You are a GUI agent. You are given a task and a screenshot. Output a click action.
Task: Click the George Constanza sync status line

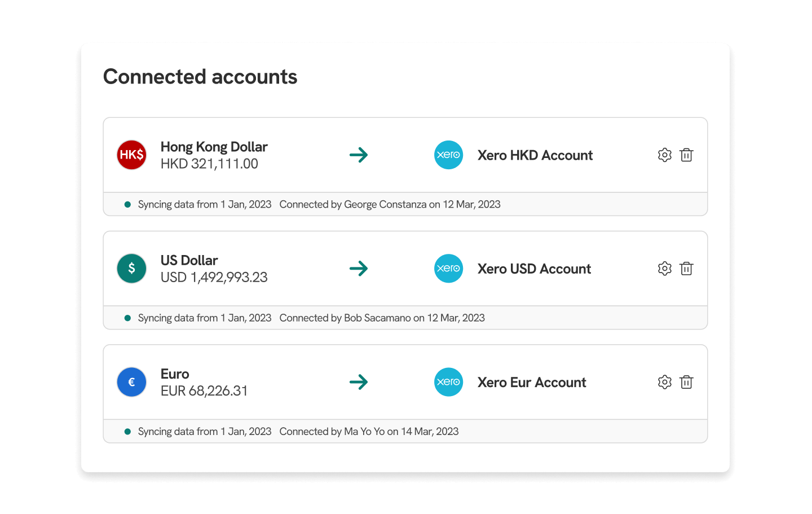[390, 205]
